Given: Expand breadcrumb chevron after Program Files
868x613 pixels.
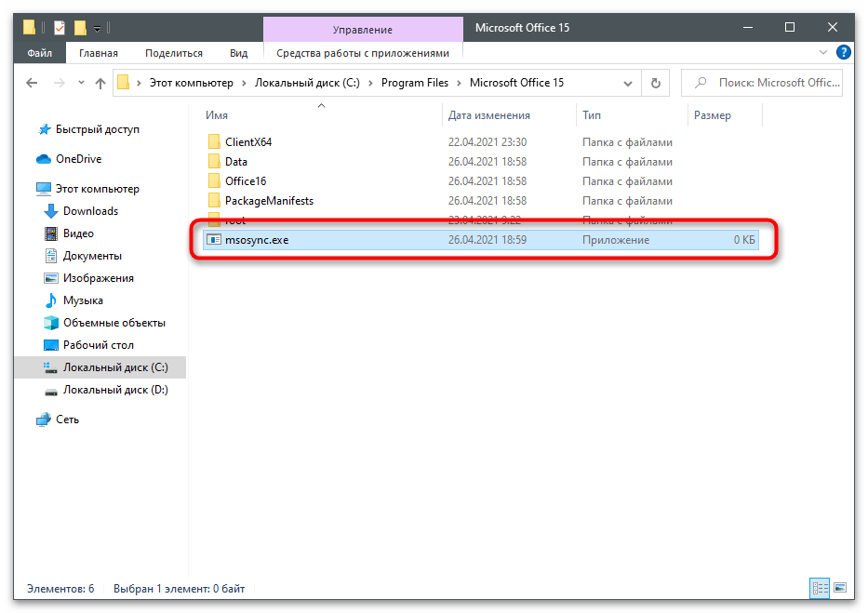Looking at the screenshot, I should 459,83.
